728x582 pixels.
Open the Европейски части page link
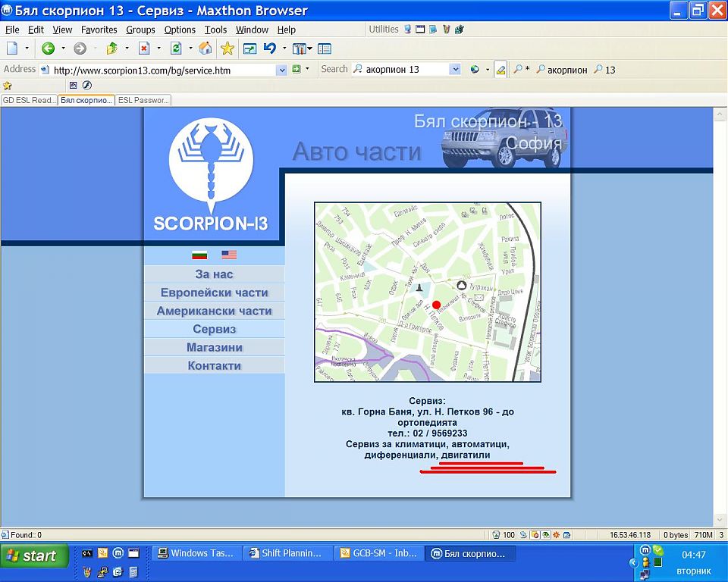point(214,293)
